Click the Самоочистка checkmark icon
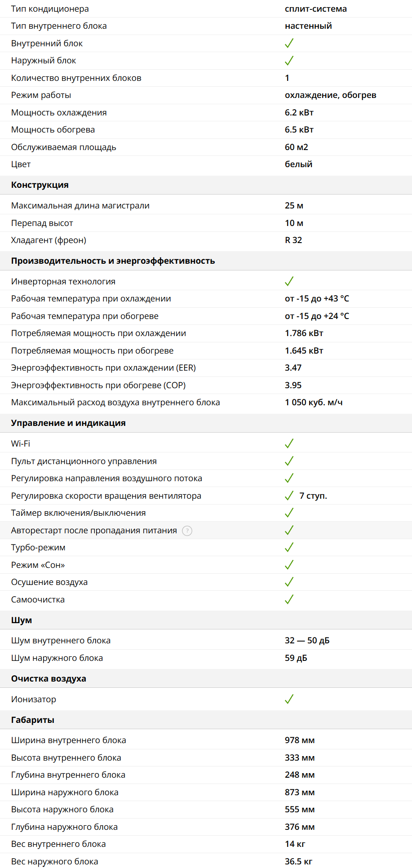Screen dimensions: 412x868 coord(289,599)
